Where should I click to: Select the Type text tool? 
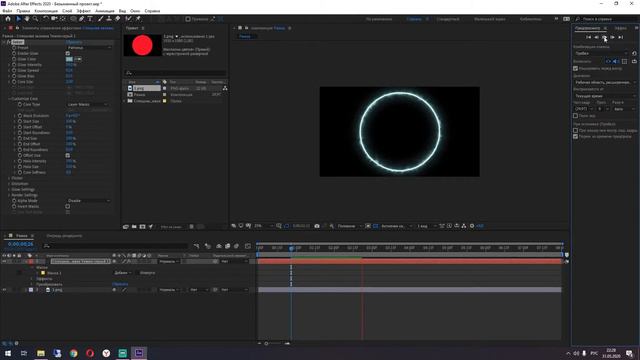pos(90,19)
